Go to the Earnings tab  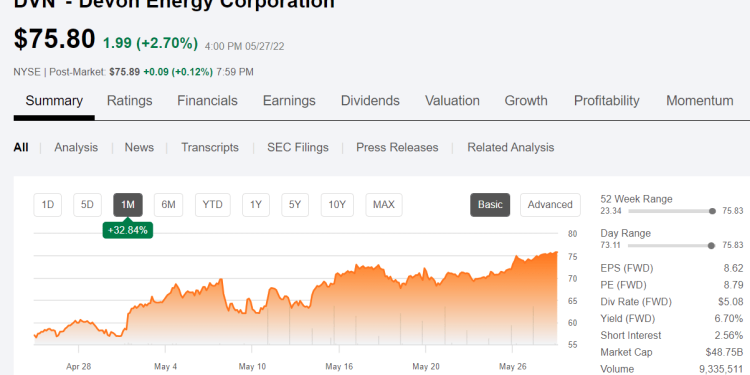point(289,101)
